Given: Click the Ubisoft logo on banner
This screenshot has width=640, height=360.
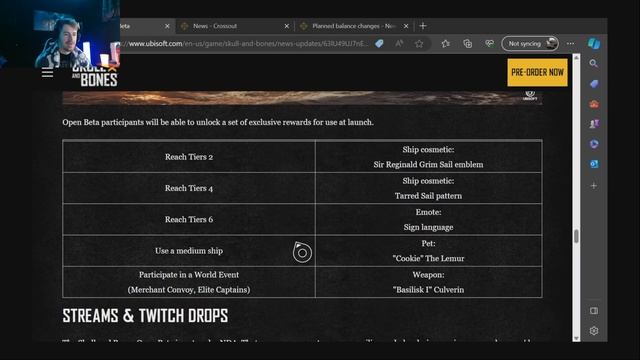Looking at the screenshot, I should point(530,96).
